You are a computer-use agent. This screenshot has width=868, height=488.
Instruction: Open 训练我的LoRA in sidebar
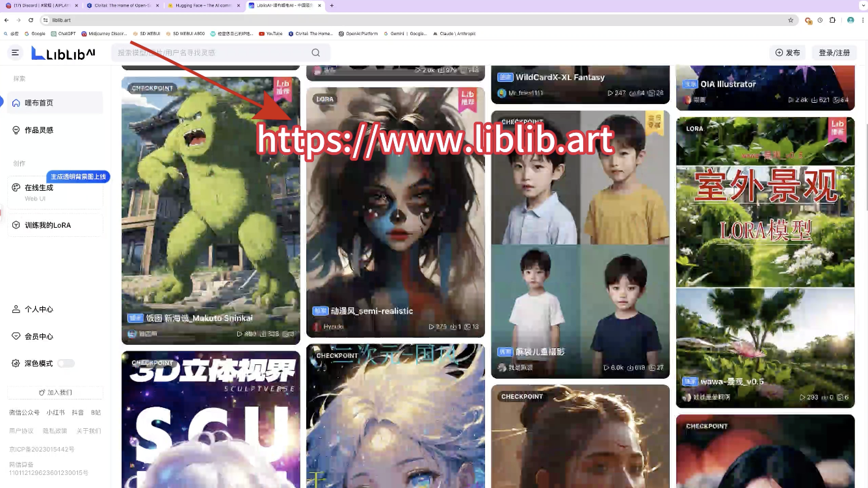point(55,225)
